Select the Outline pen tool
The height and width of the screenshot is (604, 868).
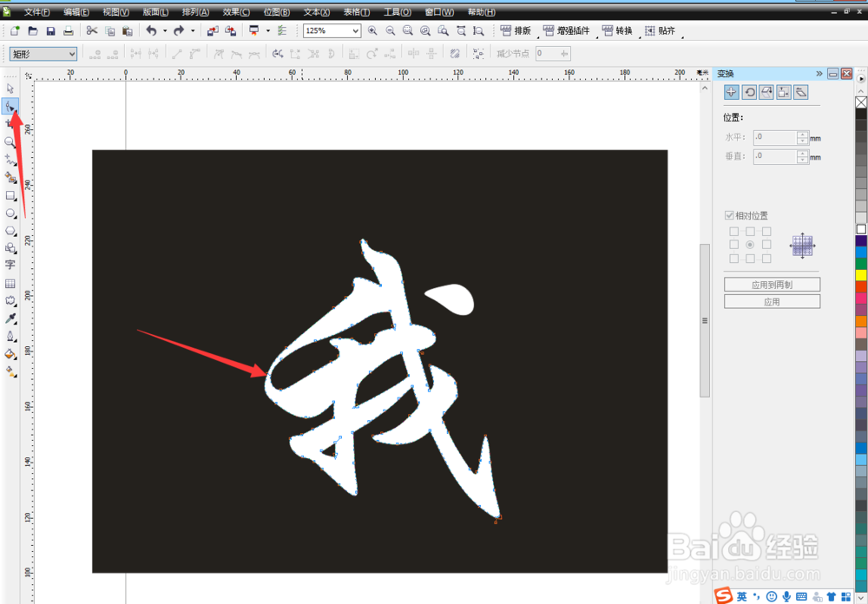click(10, 336)
